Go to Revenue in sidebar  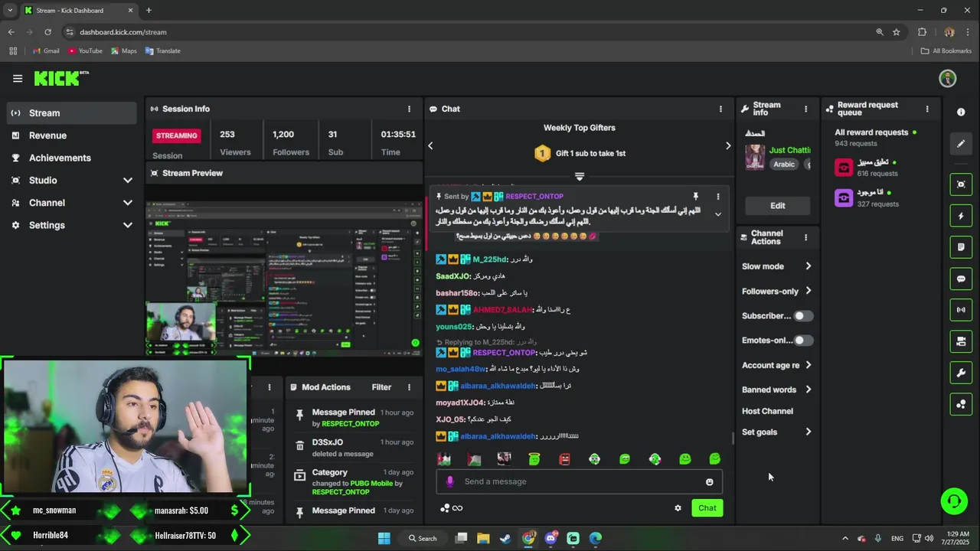72,135
